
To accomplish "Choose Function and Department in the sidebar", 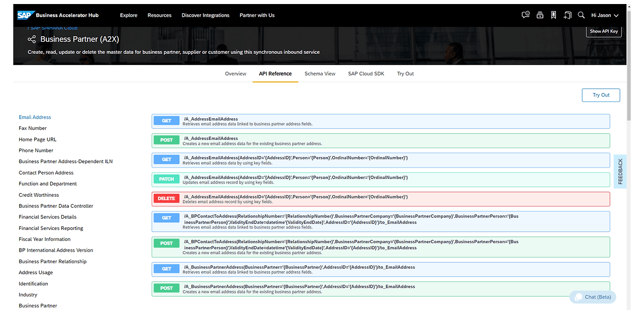I will coord(48,184).
